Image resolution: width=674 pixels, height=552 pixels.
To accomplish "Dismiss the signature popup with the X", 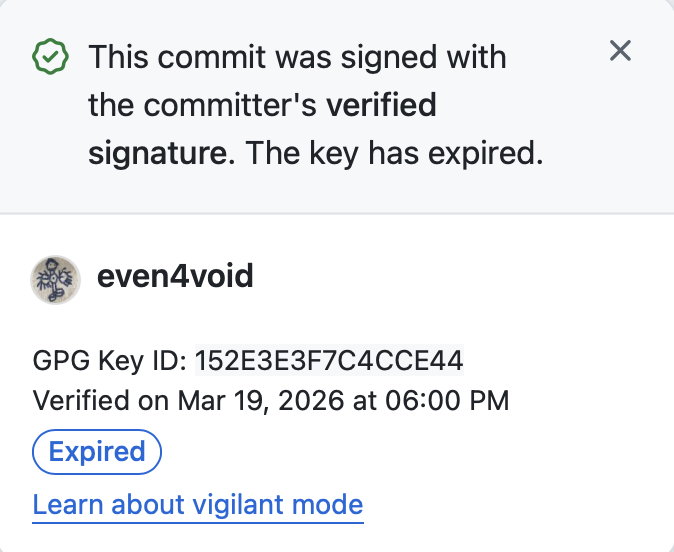I will tap(620, 51).
